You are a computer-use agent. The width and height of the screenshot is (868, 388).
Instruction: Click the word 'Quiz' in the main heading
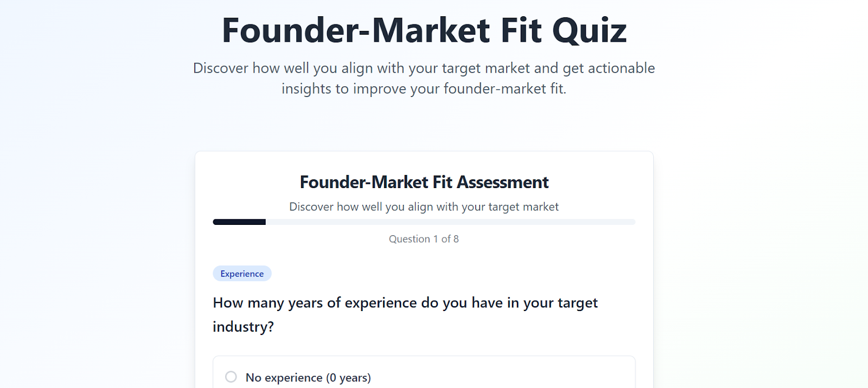pos(589,30)
